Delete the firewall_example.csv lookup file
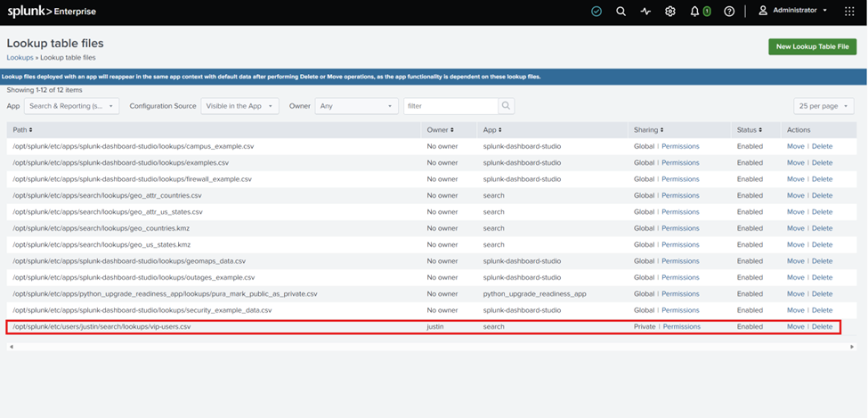868x418 pixels. coord(822,179)
